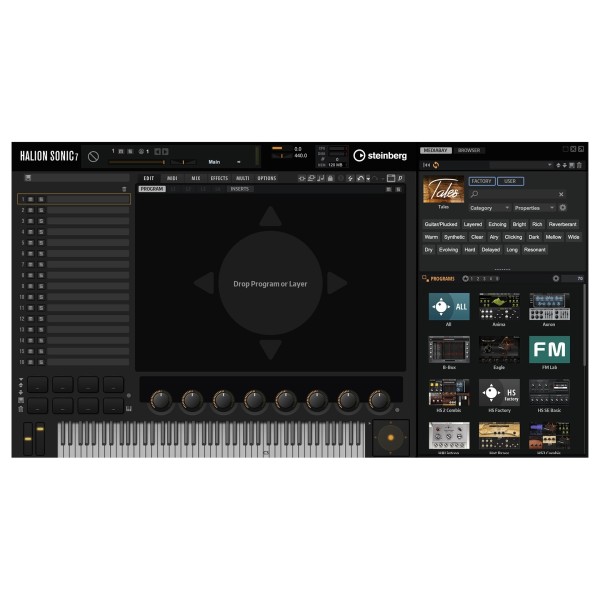Solo slot 16 in the rack
This screenshot has height=600, width=600.
pos(41,362)
